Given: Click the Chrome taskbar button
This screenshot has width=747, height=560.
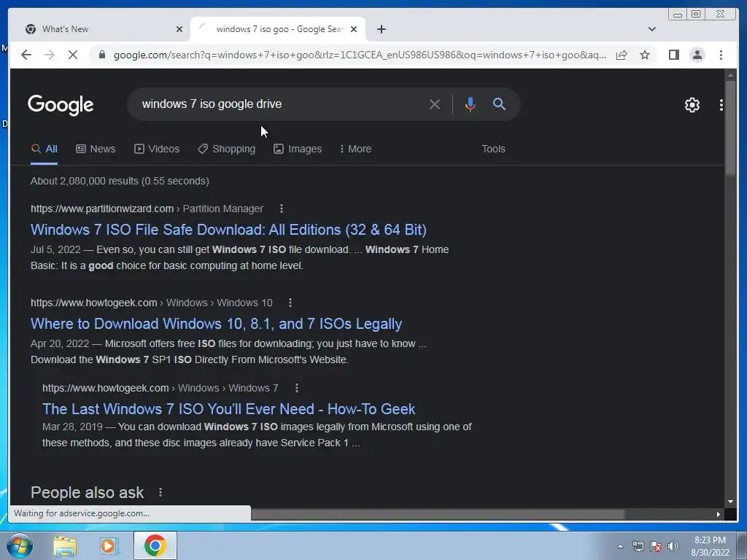Looking at the screenshot, I should coord(155,545).
